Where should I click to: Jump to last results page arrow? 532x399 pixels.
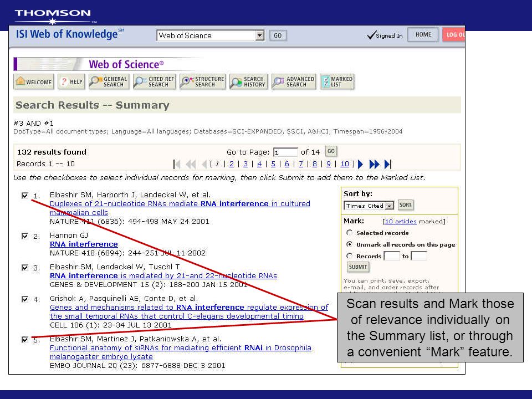[388, 164]
